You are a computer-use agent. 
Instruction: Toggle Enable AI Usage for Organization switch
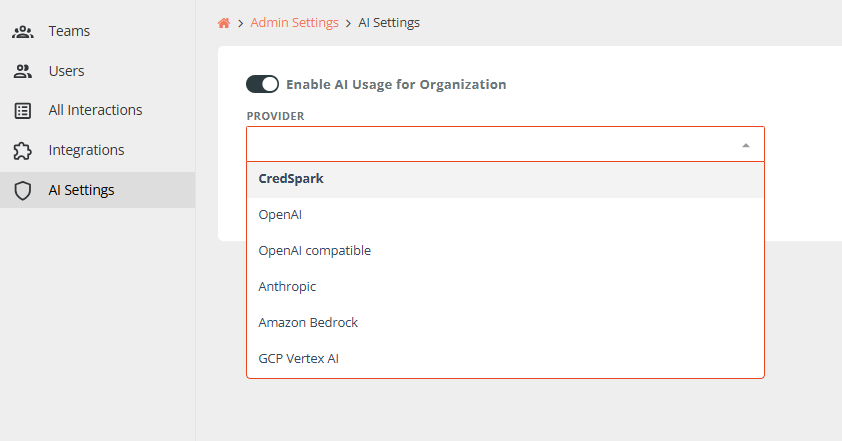pos(262,84)
